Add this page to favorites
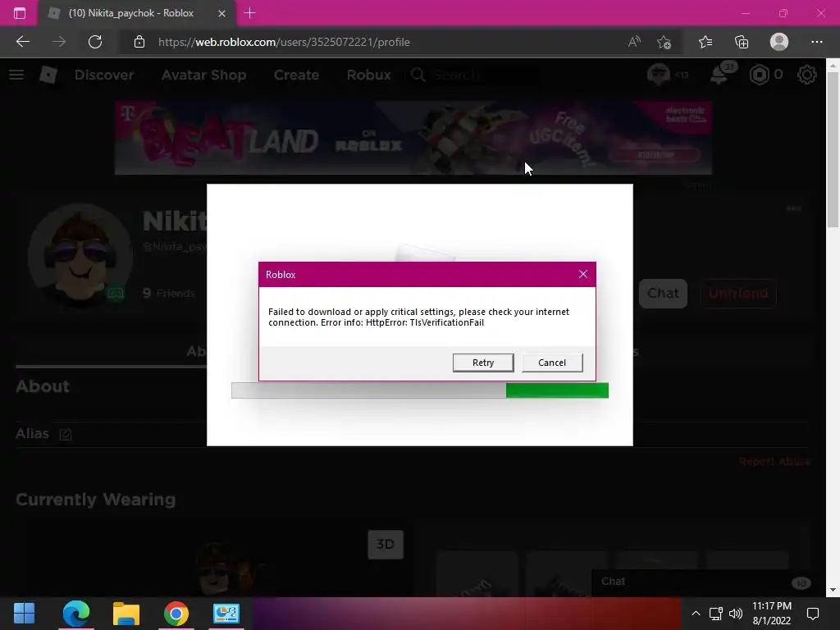Viewport: 840px width, 630px height. pos(664,42)
